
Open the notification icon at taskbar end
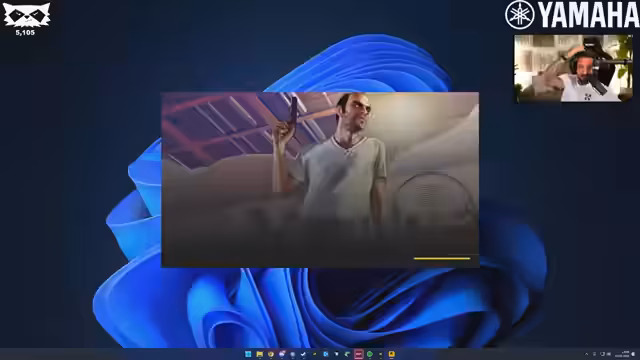click(x=633, y=354)
